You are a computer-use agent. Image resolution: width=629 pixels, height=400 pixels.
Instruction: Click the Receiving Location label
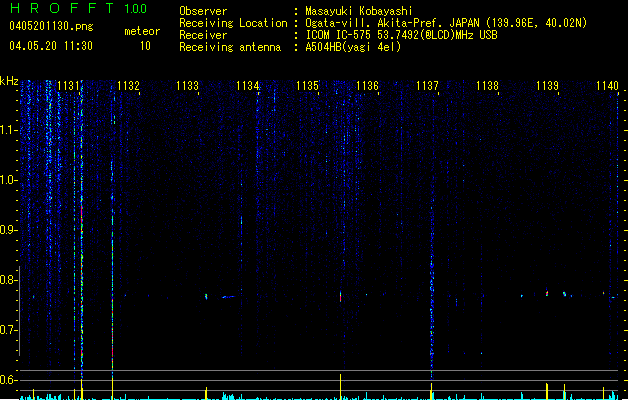(x=233, y=23)
